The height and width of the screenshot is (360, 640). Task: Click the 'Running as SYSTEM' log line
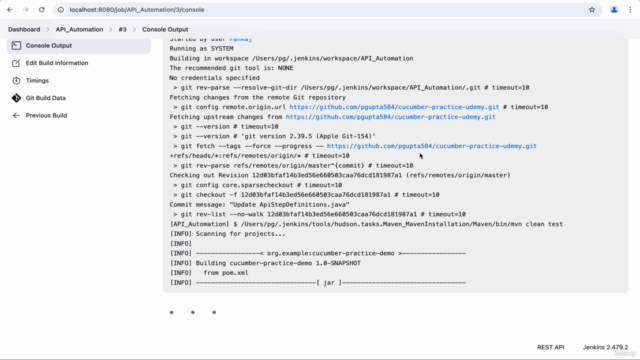click(202, 49)
